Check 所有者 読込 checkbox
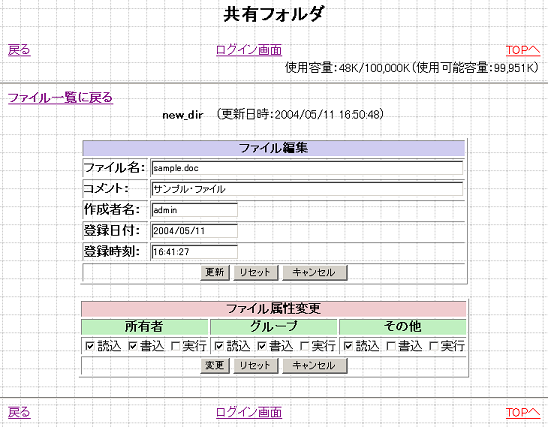 (90, 346)
